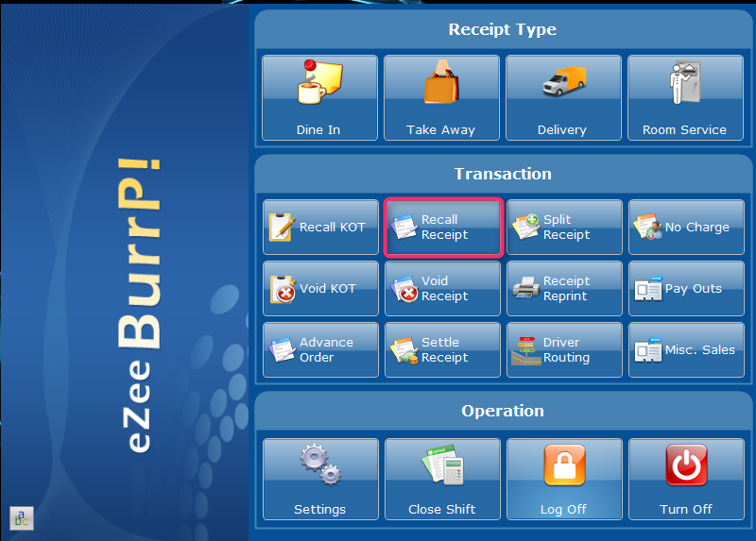Open Recall KOT transaction
756x541 pixels.
point(320,227)
